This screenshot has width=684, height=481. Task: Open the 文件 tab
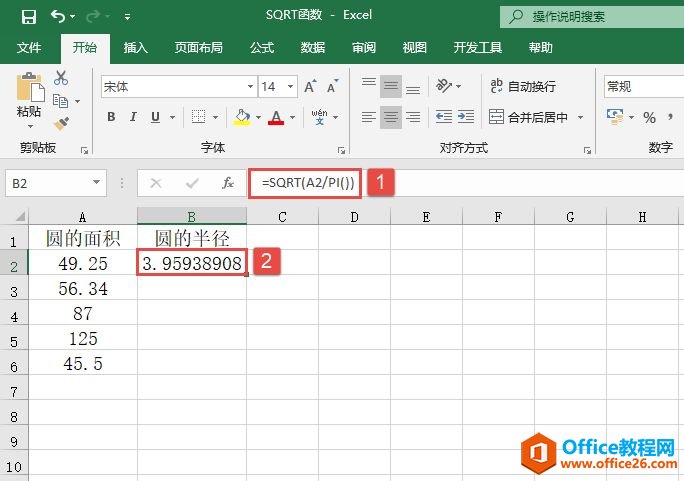29,48
